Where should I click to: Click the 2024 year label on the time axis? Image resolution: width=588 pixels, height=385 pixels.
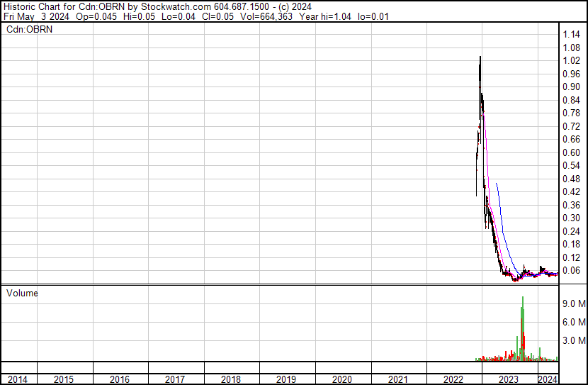point(548,379)
